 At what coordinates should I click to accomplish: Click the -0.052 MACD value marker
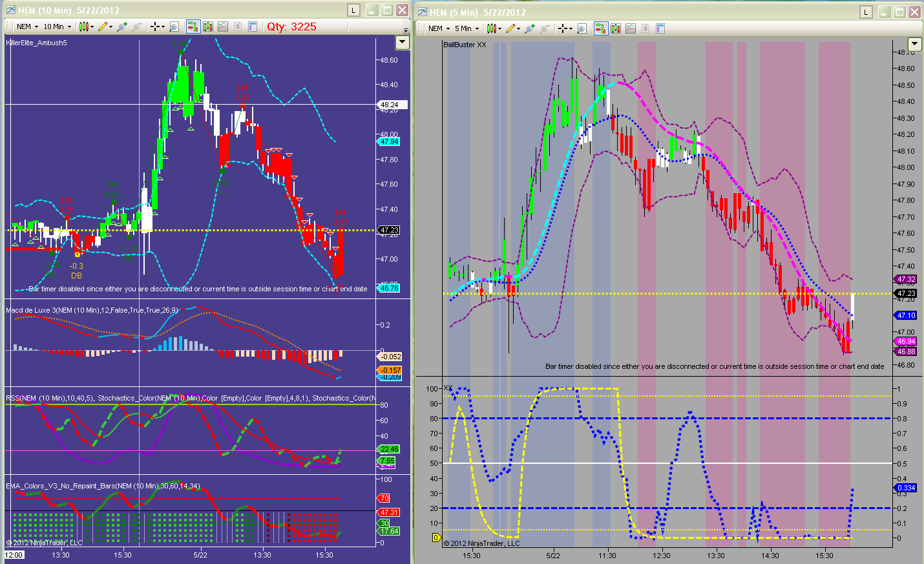click(390, 357)
